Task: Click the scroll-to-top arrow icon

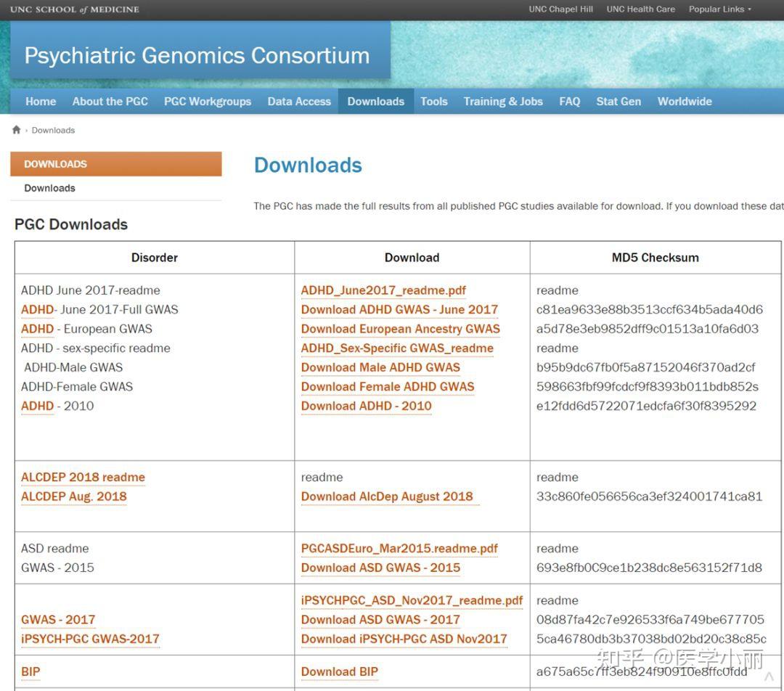Action: tap(769, 677)
